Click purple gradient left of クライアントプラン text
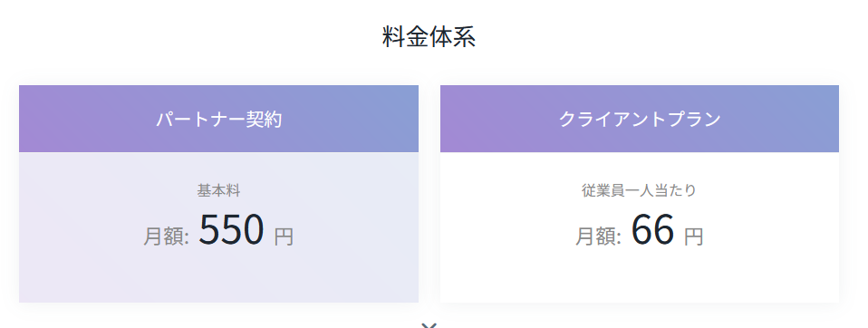The height and width of the screenshot is (328, 868). (498, 119)
